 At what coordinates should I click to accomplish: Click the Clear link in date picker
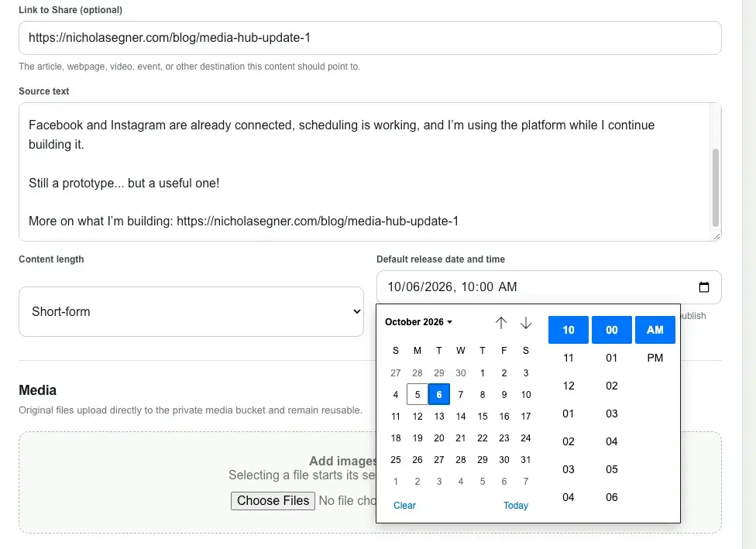tap(404, 505)
